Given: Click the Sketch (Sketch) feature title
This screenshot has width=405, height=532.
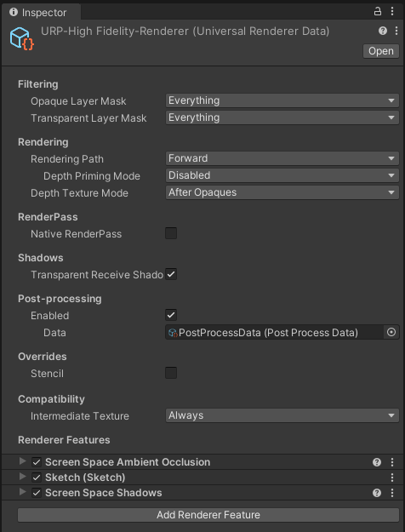Looking at the screenshot, I should tap(85, 478).
